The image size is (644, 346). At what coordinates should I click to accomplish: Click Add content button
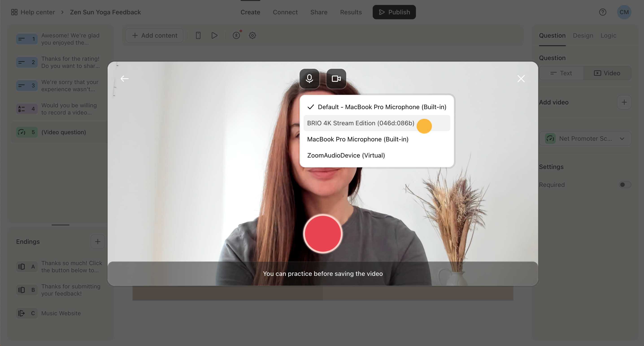pos(154,35)
